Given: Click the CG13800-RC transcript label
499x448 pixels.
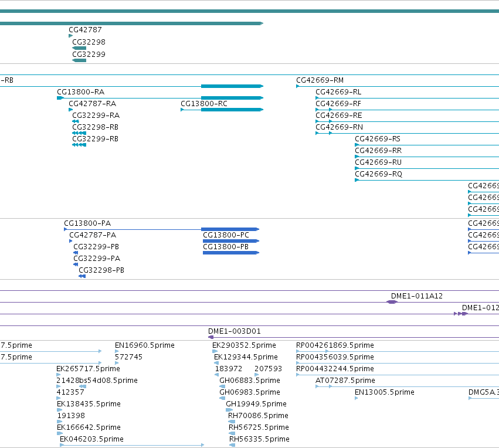Looking at the screenshot, I should 204,104.
